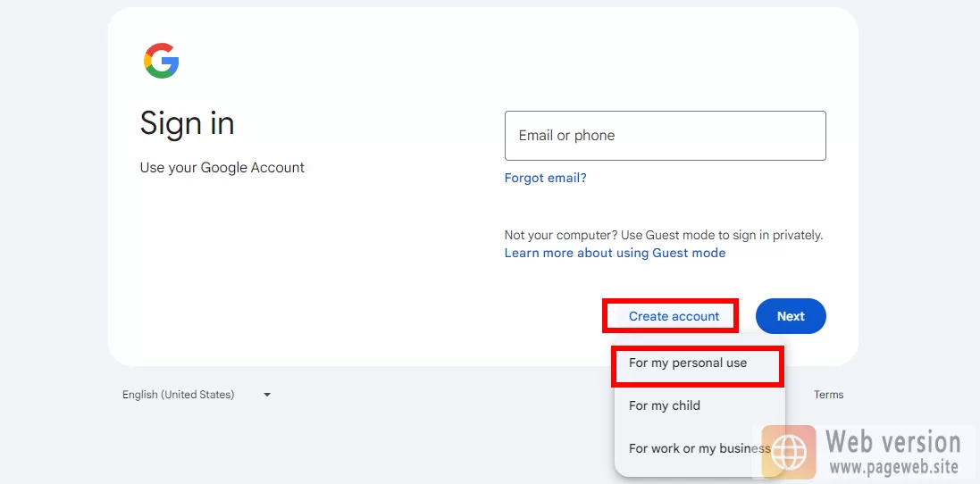
Task: Click the Not your computer? guest mode text
Action: (x=664, y=236)
